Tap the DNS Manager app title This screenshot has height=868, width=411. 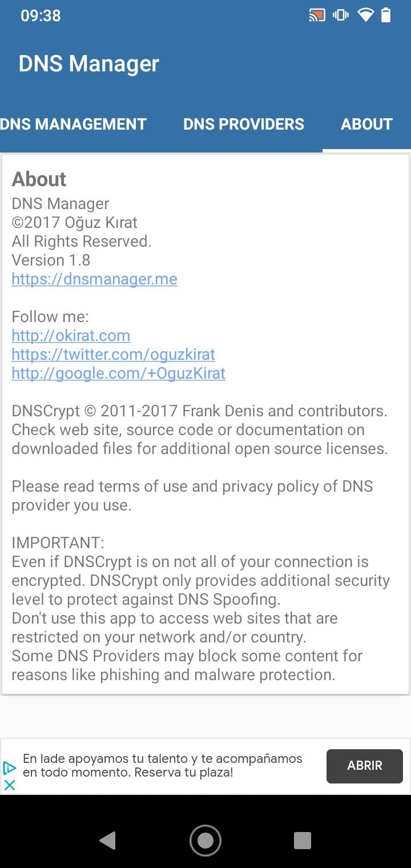pos(88,63)
